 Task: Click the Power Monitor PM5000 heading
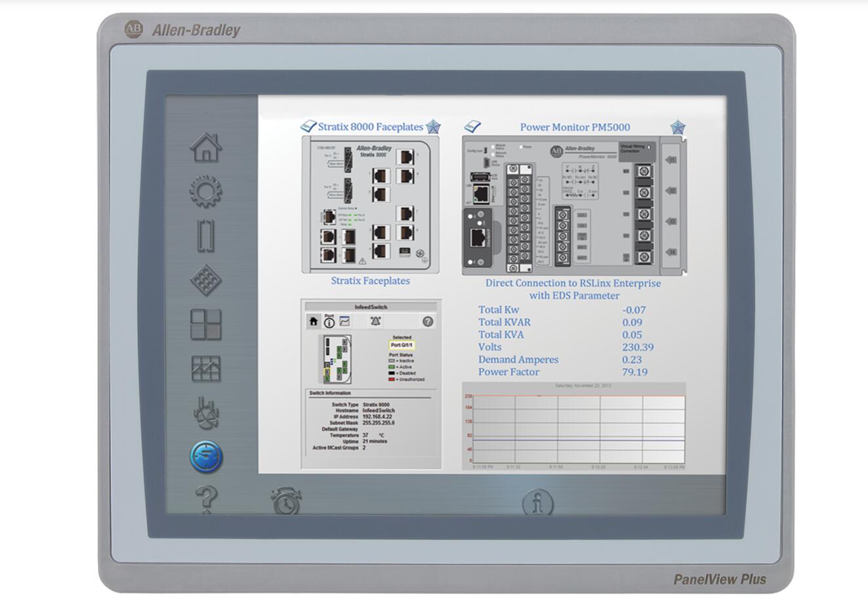click(575, 127)
